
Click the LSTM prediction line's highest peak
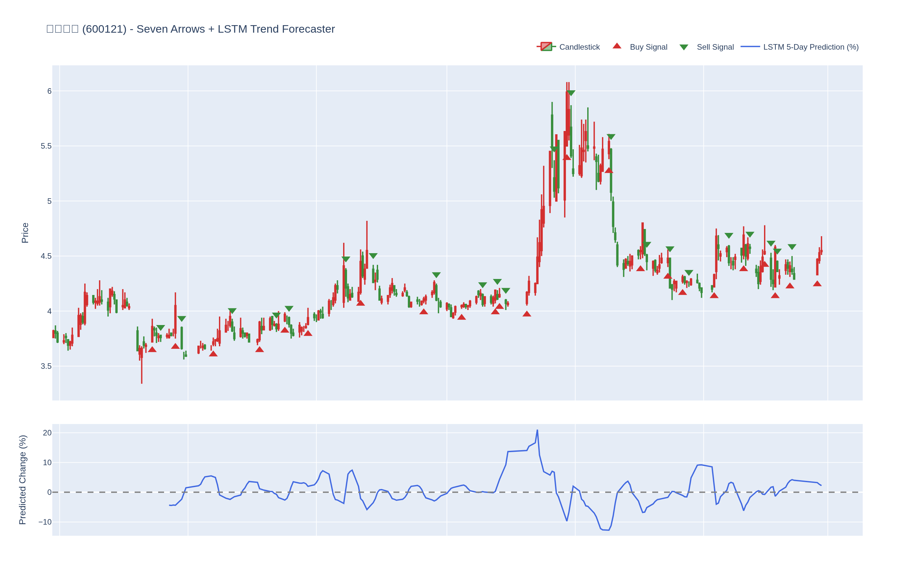537,430
